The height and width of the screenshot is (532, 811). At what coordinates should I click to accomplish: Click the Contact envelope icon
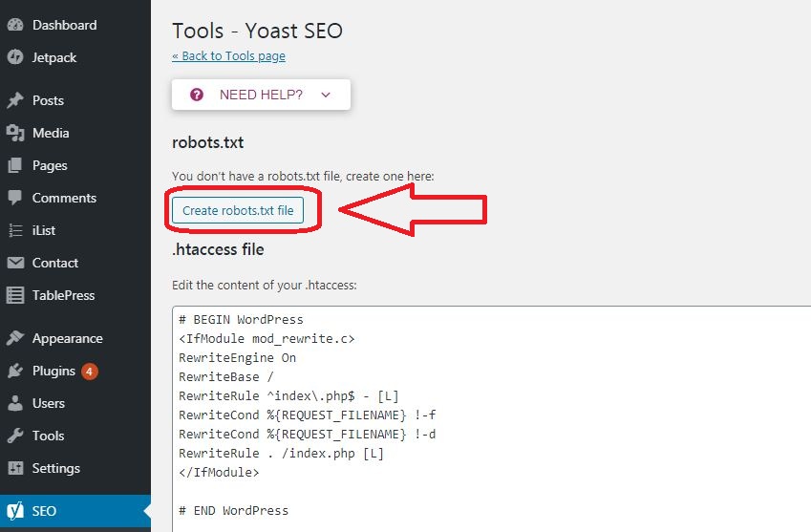pos(15,263)
